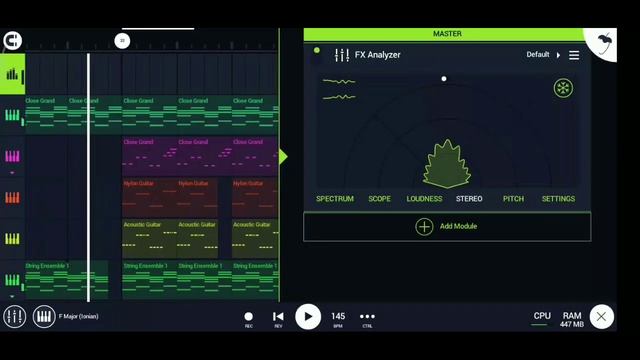Click the CPU meter

[x=542, y=318]
